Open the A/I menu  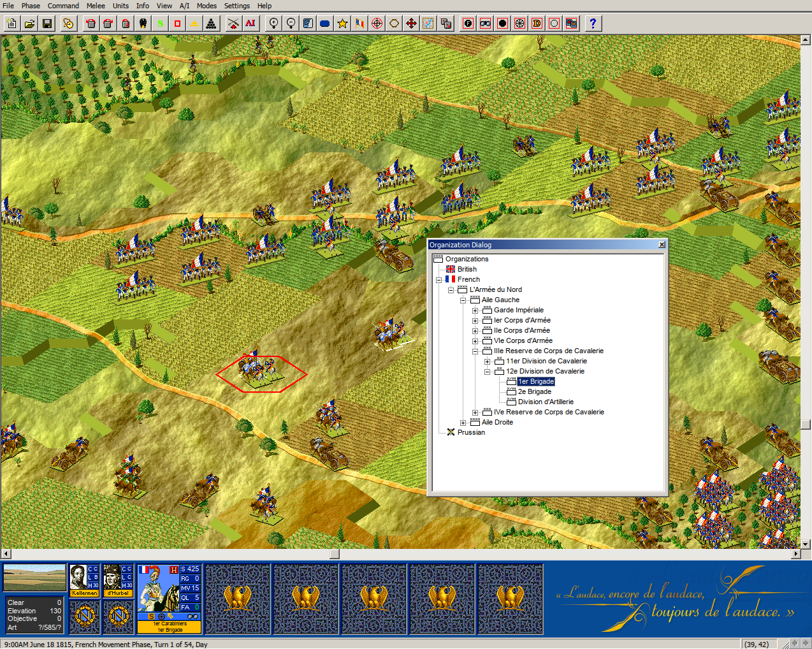pos(184,6)
